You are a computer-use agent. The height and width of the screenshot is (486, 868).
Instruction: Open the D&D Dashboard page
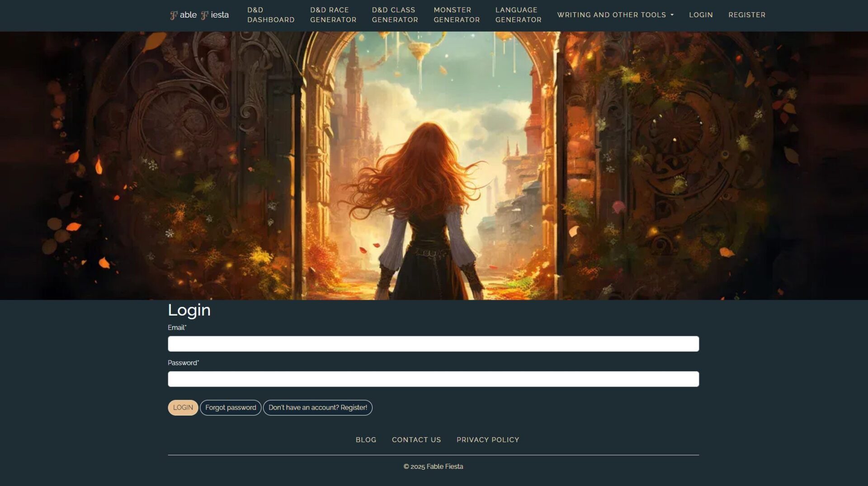point(270,15)
